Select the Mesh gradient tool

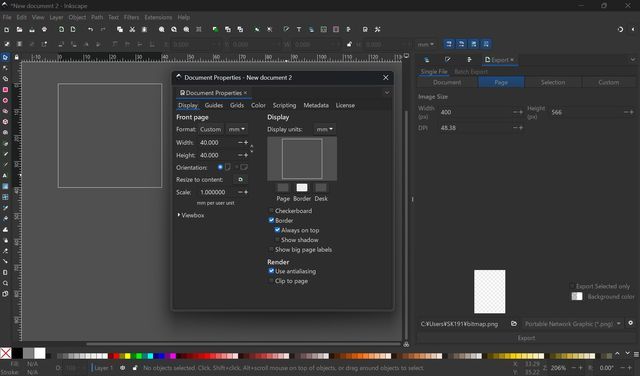[x=5, y=197]
